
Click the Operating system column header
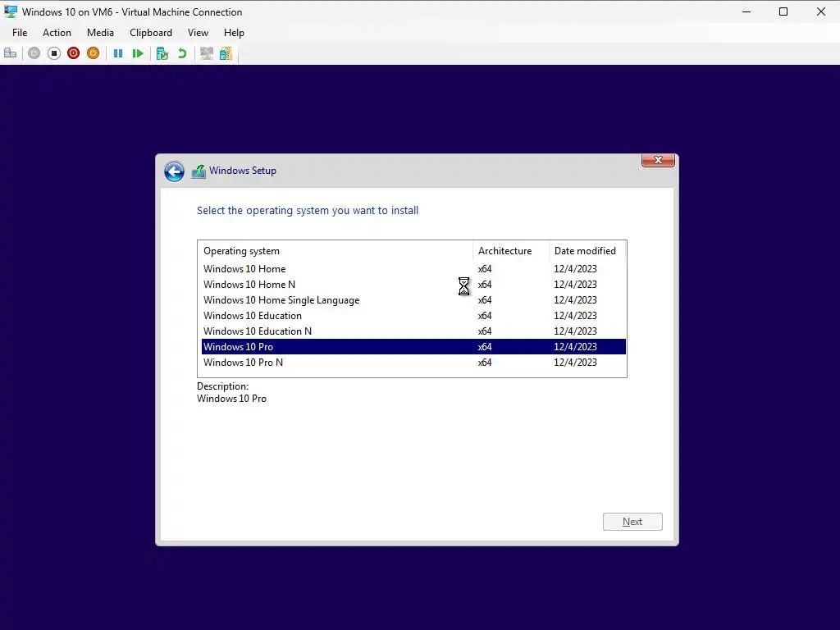click(336, 251)
